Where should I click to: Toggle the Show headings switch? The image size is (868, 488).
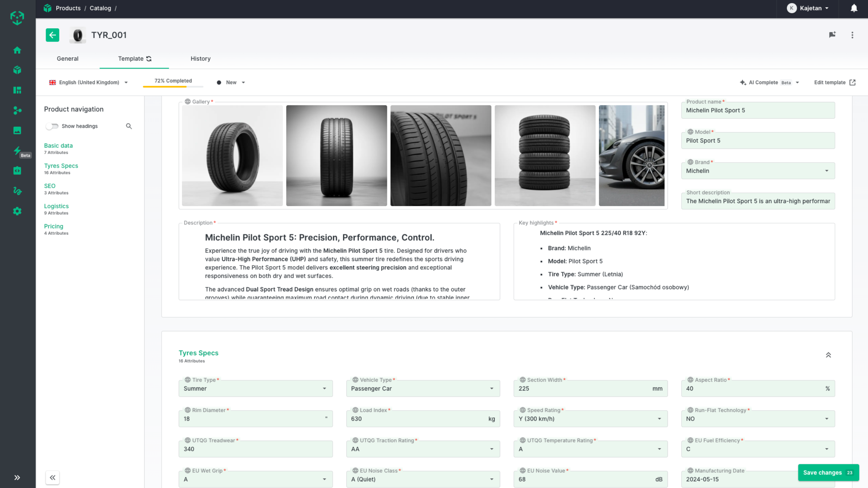pos(52,126)
